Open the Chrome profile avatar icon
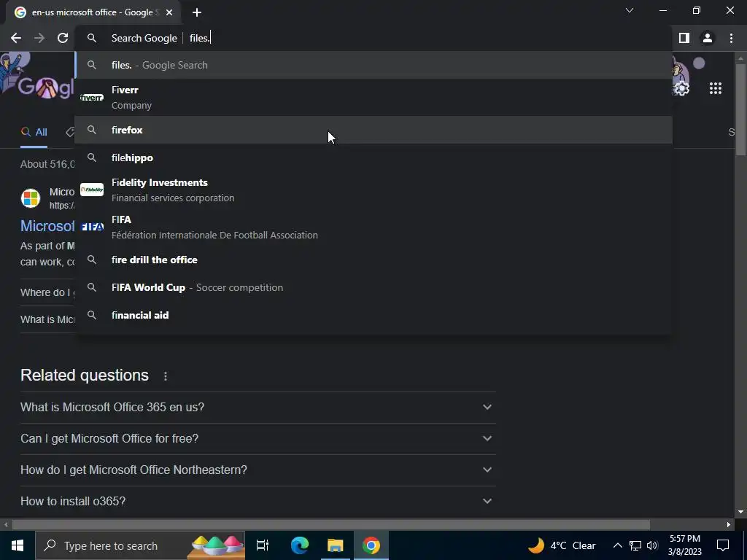 tap(708, 38)
